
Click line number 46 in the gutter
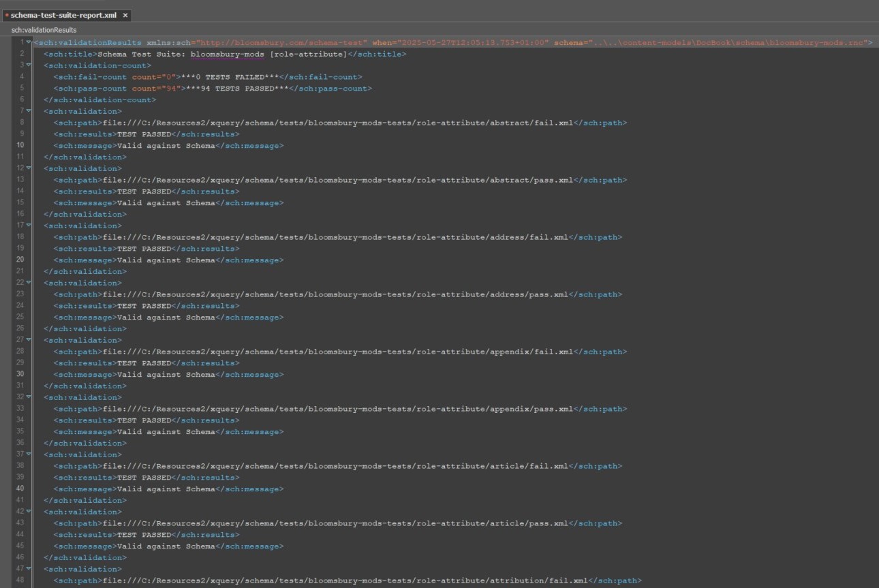click(x=20, y=558)
